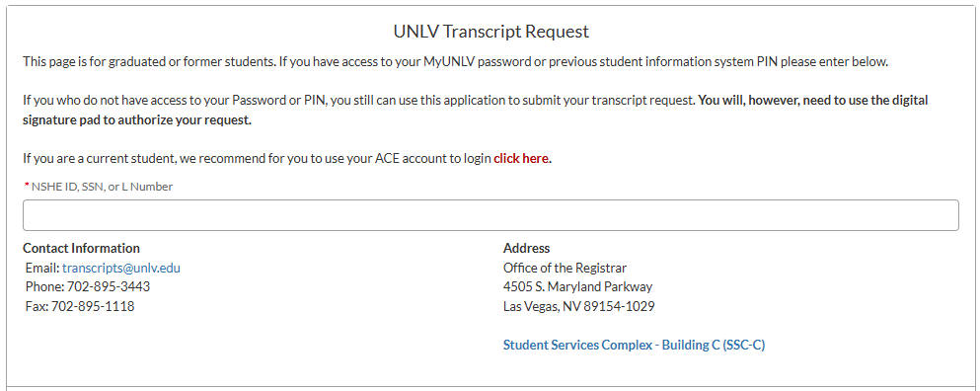Select the phone number 702-895-3443
Viewport: 980px width, 391px height.
109,286
